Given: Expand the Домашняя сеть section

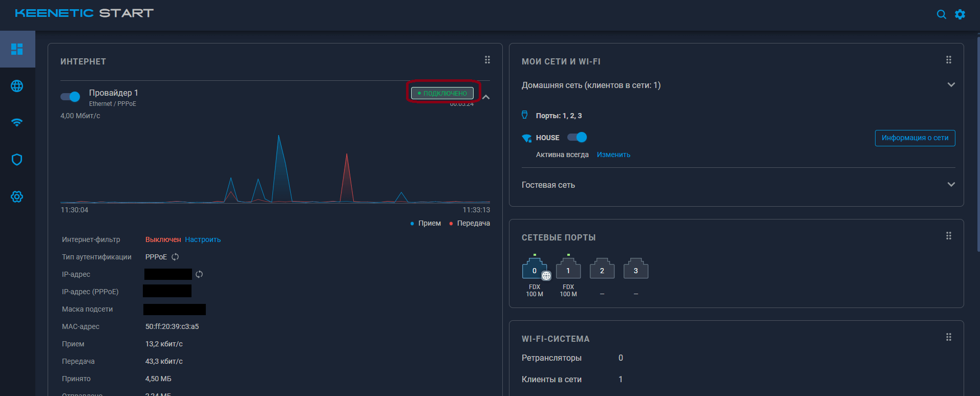Looking at the screenshot, I should click(951, 85).
